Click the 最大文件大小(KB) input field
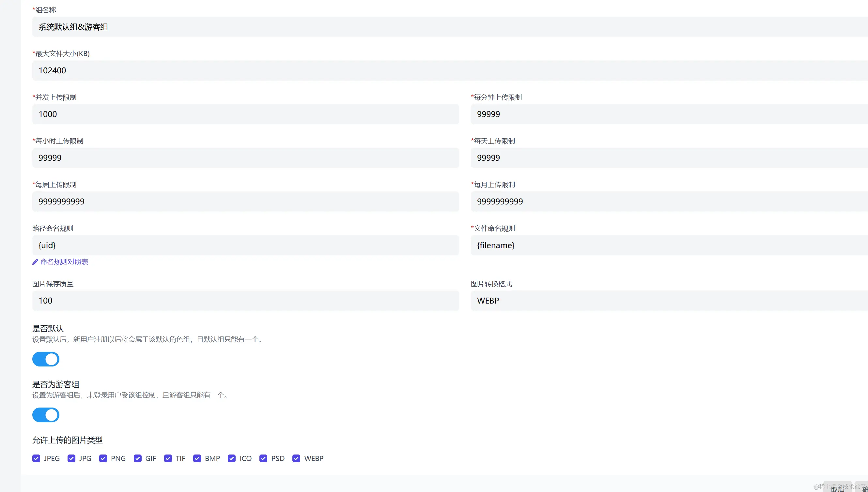Screen dimensions: 868x492 click(450, 71)
